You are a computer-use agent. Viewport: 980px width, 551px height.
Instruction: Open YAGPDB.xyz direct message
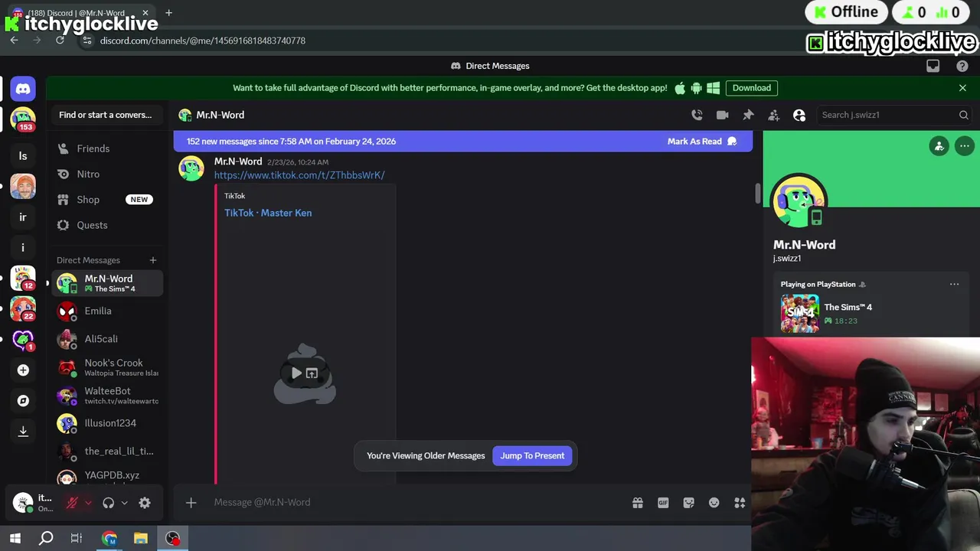coord(107,477)
